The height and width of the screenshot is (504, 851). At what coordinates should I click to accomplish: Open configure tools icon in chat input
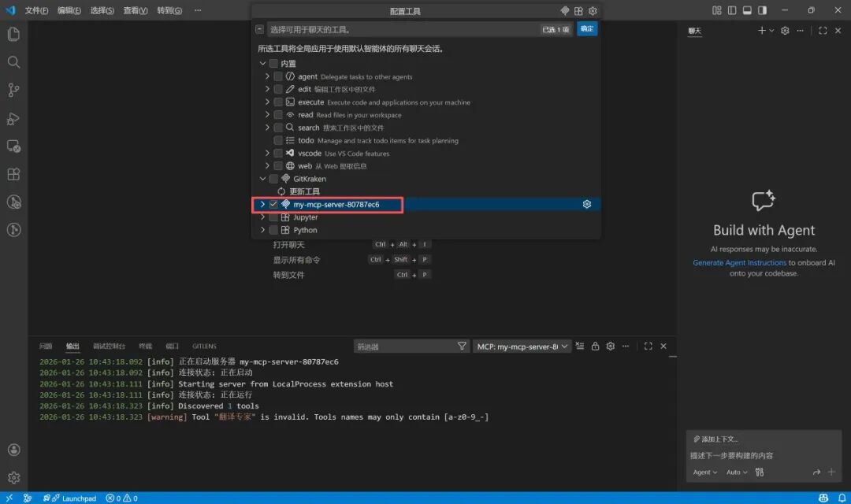760,472
